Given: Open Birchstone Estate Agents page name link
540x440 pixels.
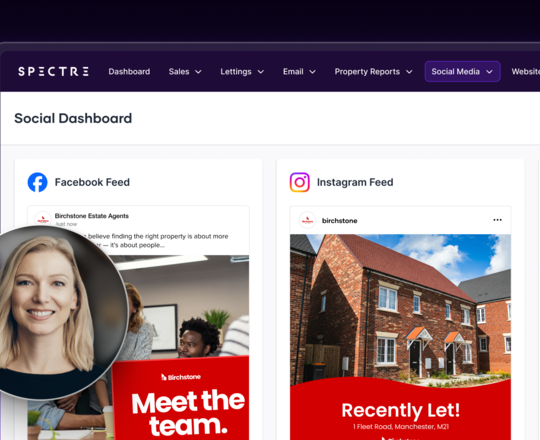Looking at the screenshot, I should 92,216.
